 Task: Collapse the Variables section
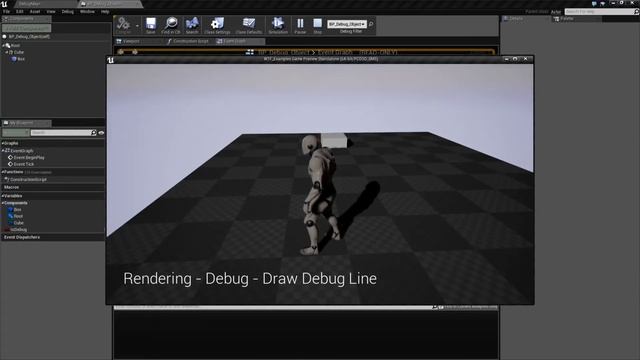(x=2, y=196)
